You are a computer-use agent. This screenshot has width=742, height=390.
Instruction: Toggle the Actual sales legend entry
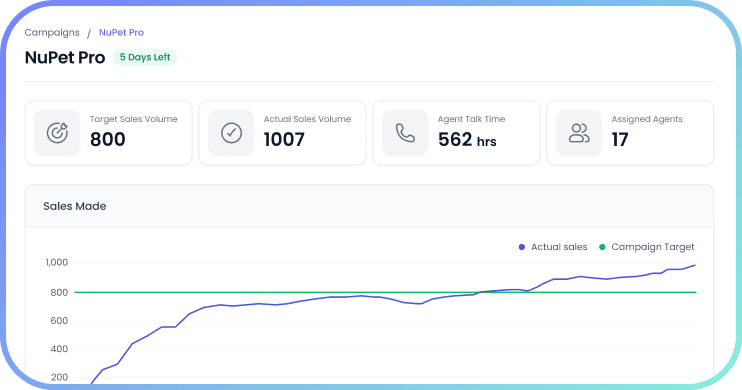click(x=553, y=247)
